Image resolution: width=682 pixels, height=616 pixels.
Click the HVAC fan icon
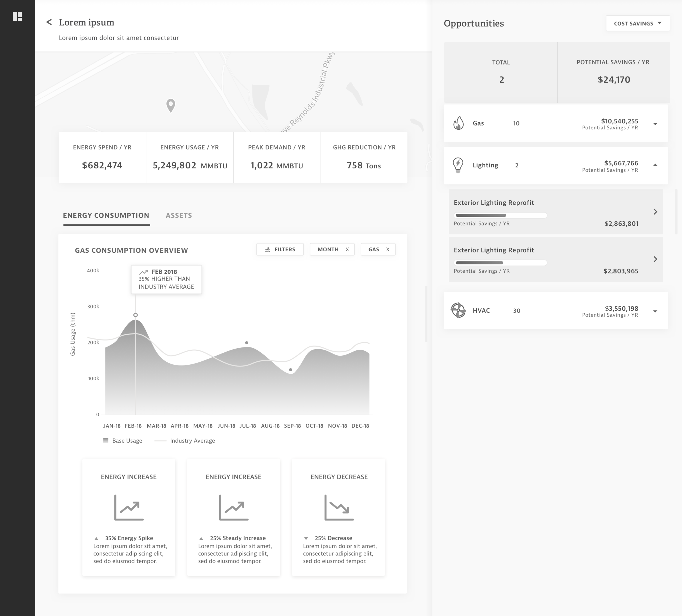click(x=458, y=310)
